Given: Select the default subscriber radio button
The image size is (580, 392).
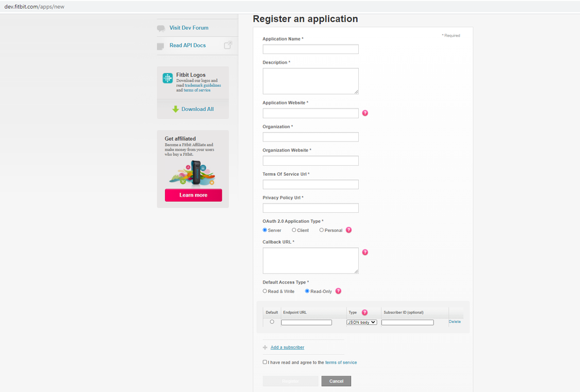Looking at the screenshot, I should 272,322.
